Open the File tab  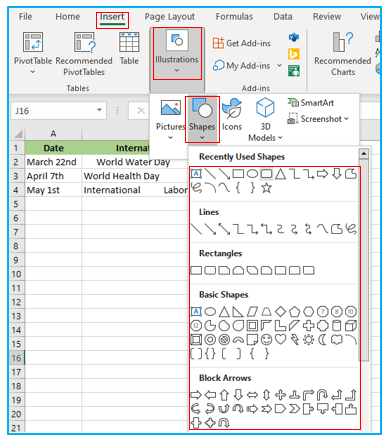coord(25,16)
